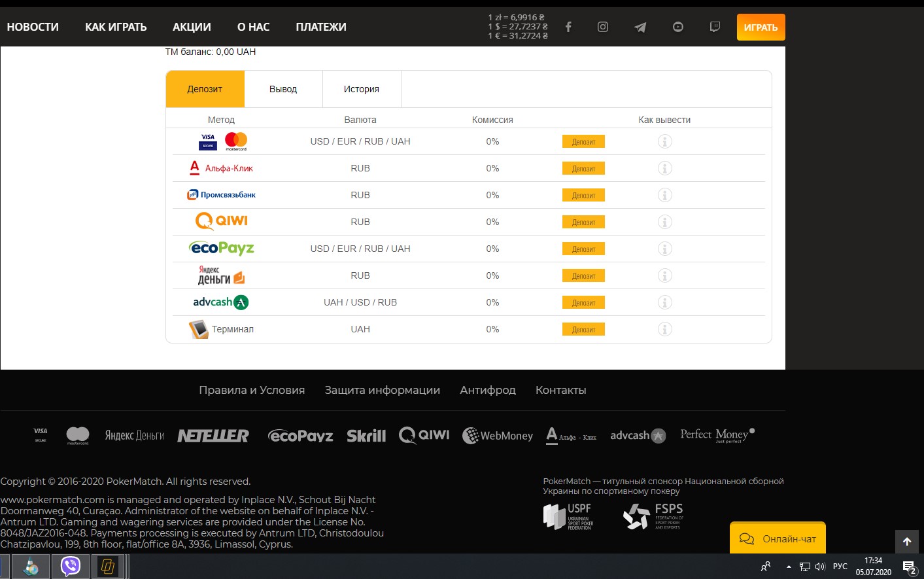Click the info icon in the Промсвязьбанк row

pyautogui.click(x=664, y=195)
